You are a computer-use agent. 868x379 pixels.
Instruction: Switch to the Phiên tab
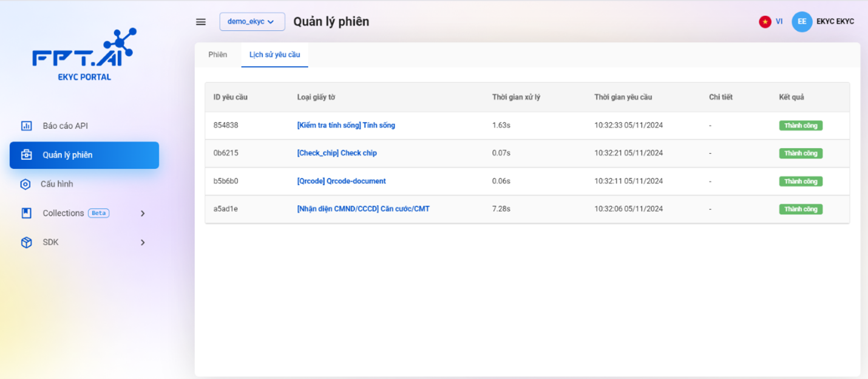pos(217,55)
